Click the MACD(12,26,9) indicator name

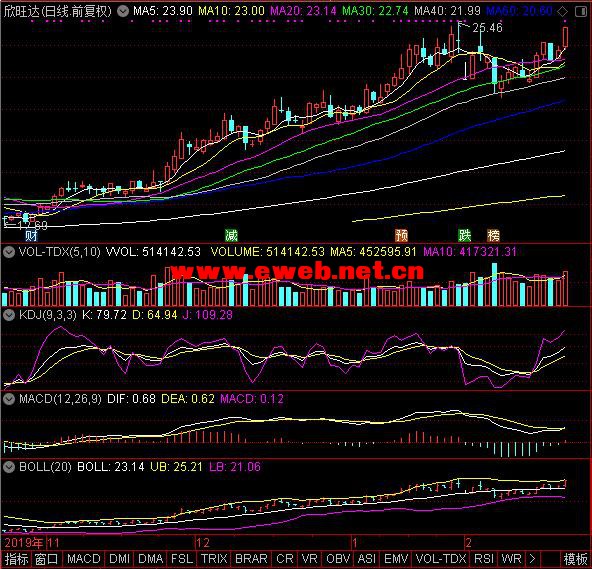(x=60, y=399)
